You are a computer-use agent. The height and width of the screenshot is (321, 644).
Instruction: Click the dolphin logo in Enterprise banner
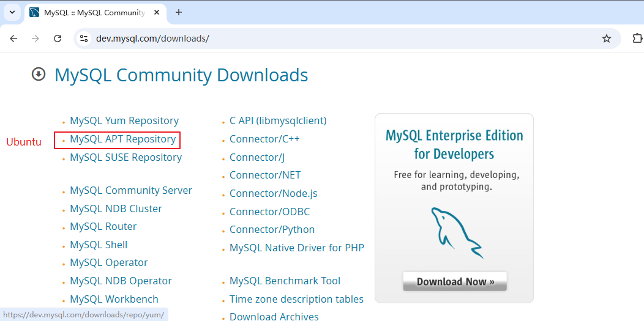[x=456, y=232]
